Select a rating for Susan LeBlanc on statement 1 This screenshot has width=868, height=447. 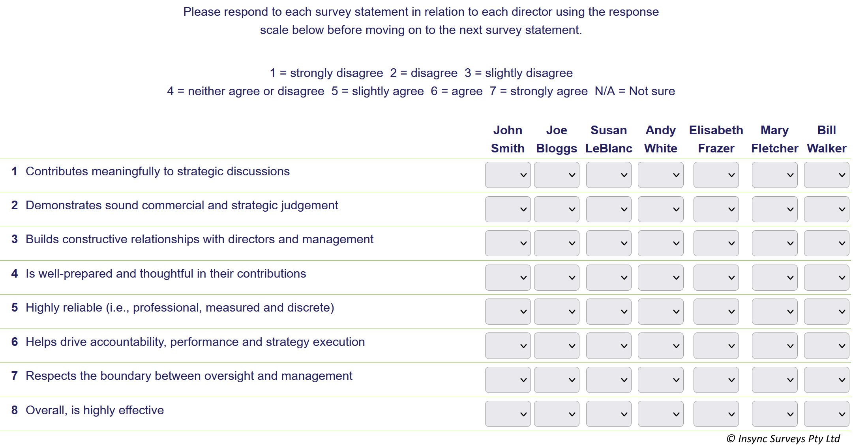[x=608, y=175]
